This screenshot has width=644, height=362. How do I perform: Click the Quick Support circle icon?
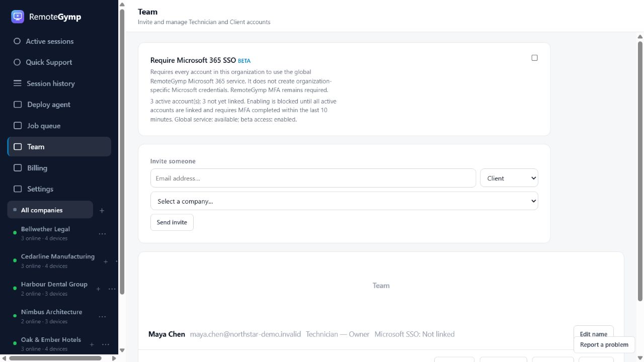click(x=17, y=62)
